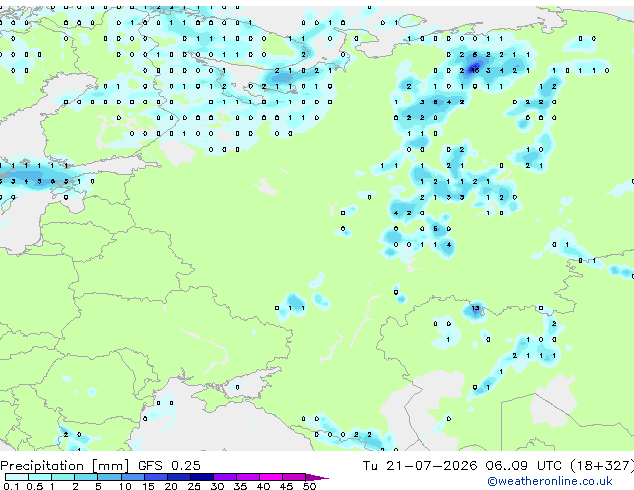Click the "Precipitation" title word

[x=42, y=466]
